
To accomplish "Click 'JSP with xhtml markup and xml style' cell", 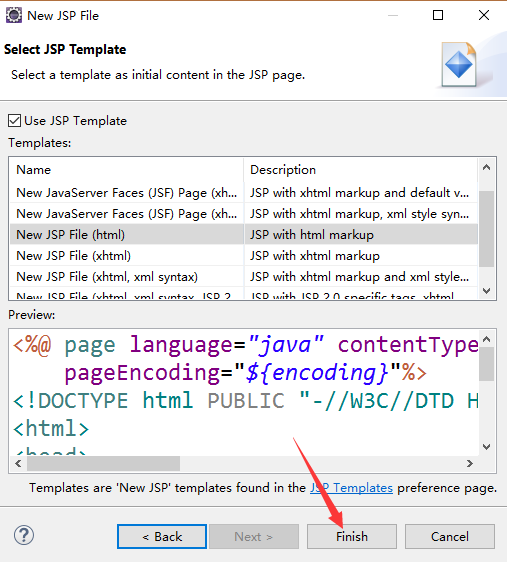I will coord(361,277).
